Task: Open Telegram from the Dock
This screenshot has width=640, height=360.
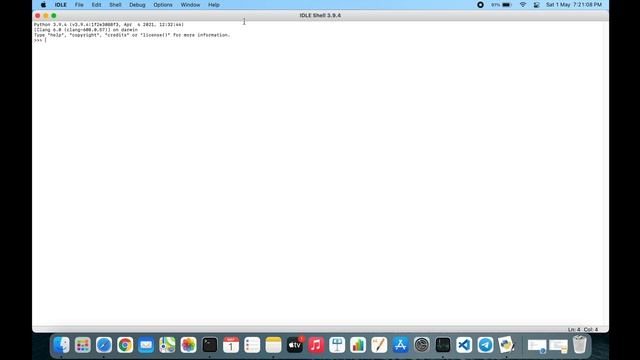Action: pos(485,345)
